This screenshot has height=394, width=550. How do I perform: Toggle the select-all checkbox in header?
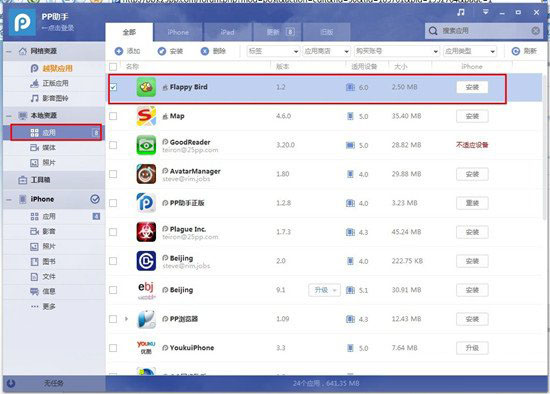[x=113, y=67]
